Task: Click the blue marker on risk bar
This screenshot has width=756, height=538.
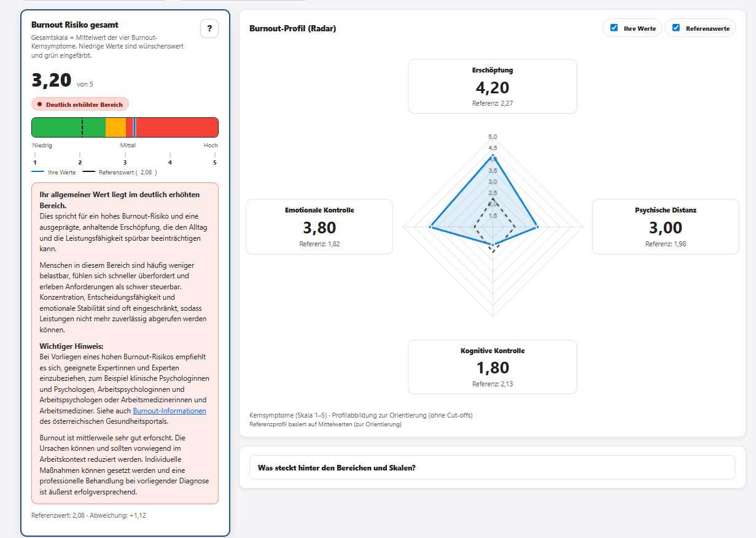Action: click(x=134, y=127)
